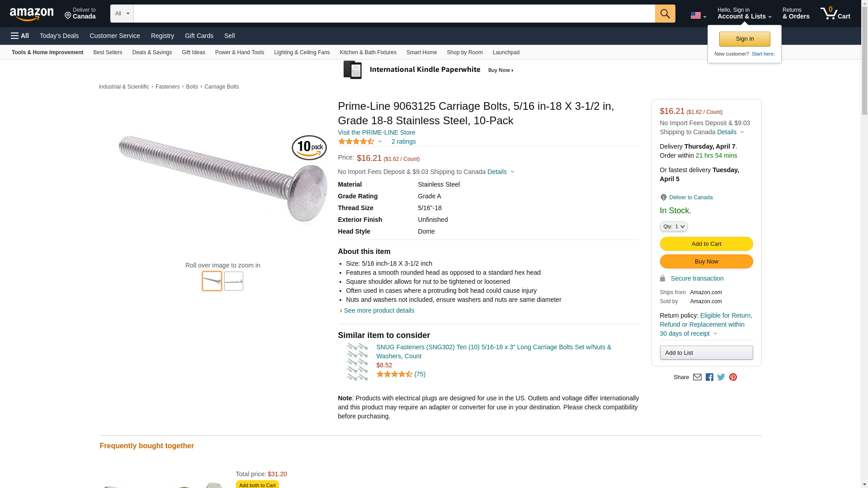Open Gift Cards menu item
Viewport: 868px width, 488px height.
click(x=199, y=36)
